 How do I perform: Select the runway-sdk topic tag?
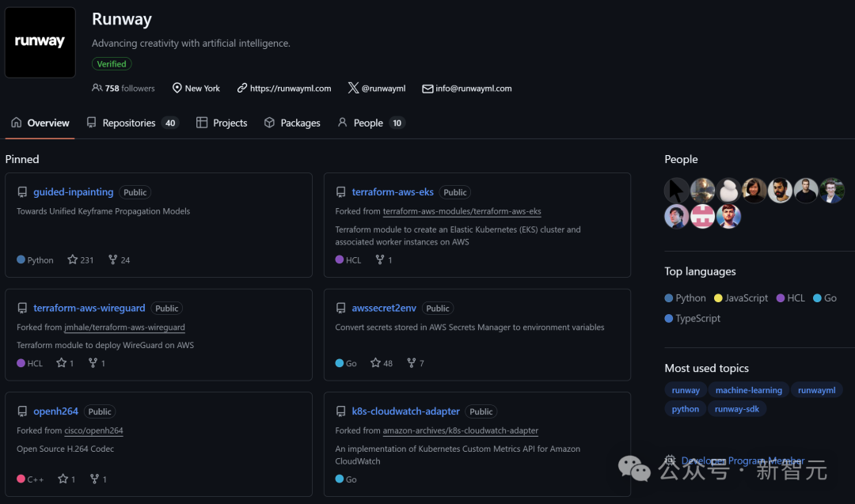tap(737, 408)
